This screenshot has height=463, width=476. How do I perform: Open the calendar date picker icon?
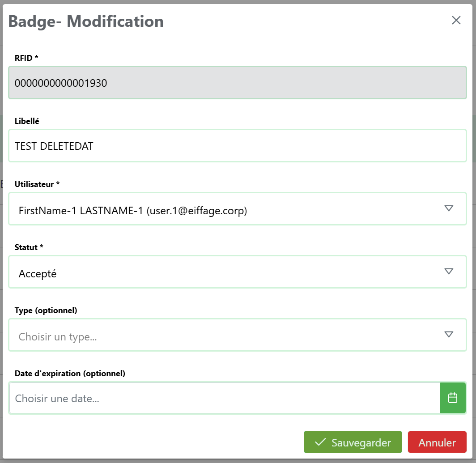tap(453, 398)
